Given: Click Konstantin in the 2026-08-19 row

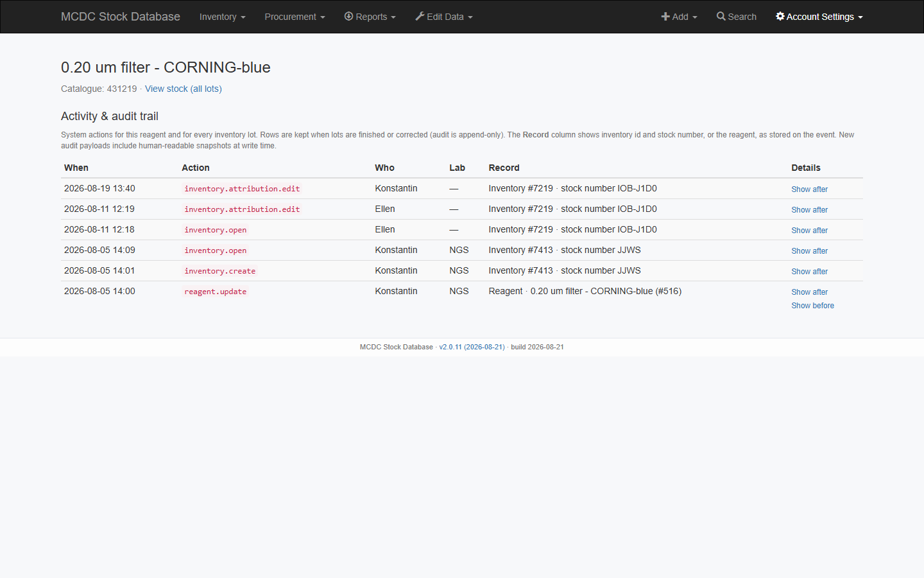Looking at the screenshot, I should point(396,188).
